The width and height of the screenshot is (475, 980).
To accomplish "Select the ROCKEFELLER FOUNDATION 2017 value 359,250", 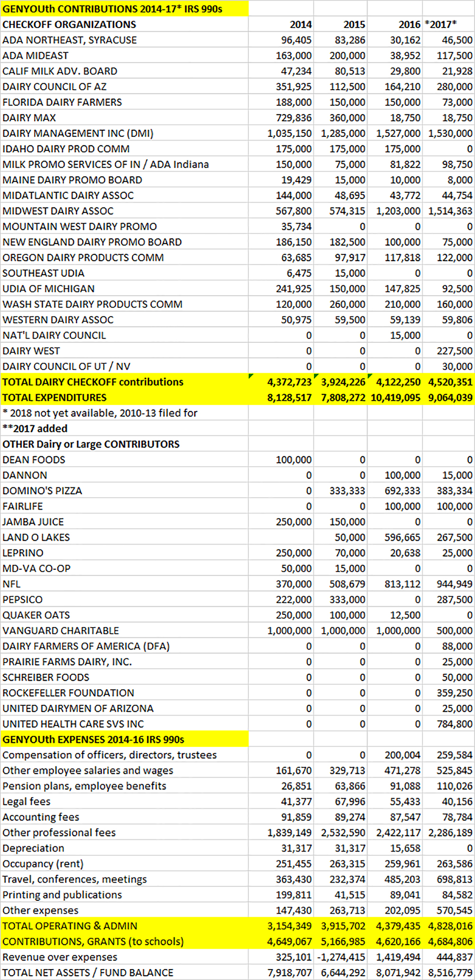I will [455, 693].
